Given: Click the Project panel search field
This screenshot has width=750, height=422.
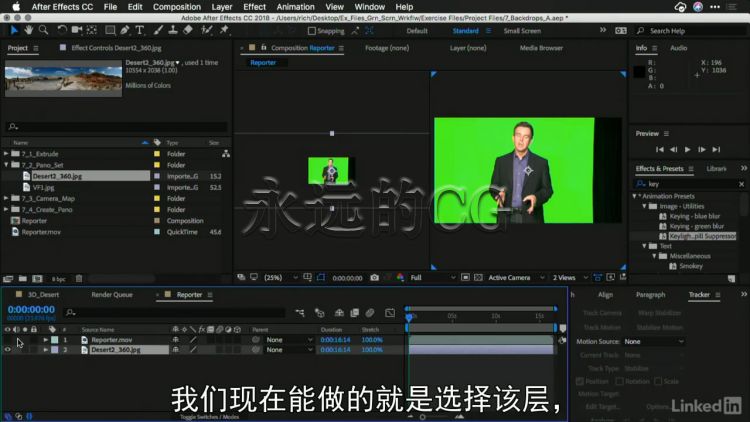Looking at the screenshot, I should coord(117,127).
